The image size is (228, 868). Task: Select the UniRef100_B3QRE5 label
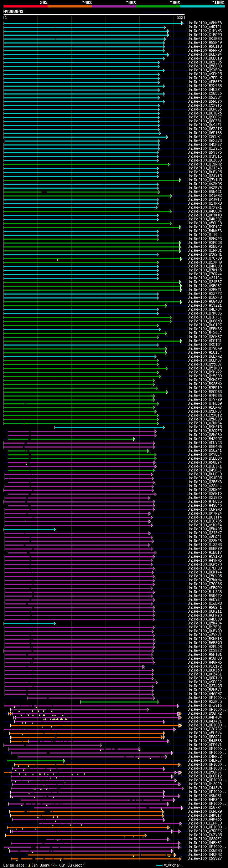204,431
